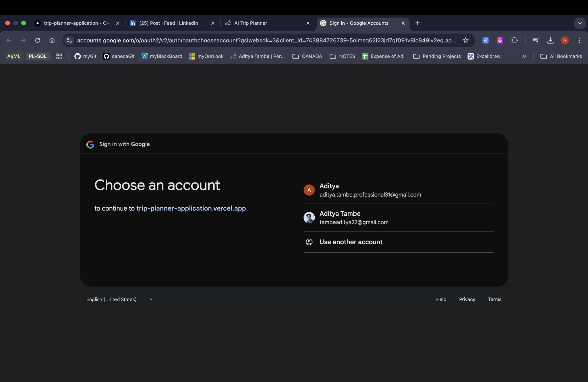Screen dimensions: 588x382
Task: Click Use another account
Action: [351, 242]
